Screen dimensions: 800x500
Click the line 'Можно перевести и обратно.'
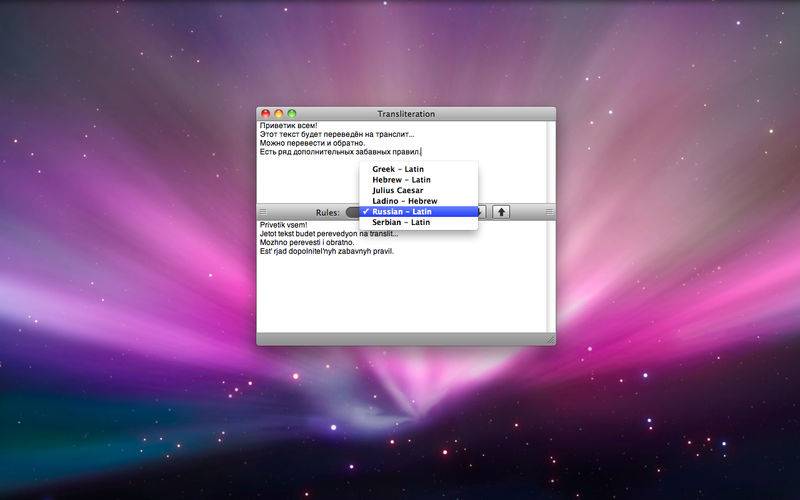(312, 143)
